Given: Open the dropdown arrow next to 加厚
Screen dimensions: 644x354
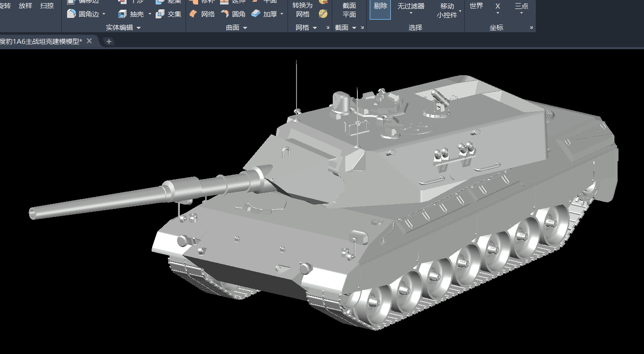Looking at the screenshot, I should tap(282, 14).
